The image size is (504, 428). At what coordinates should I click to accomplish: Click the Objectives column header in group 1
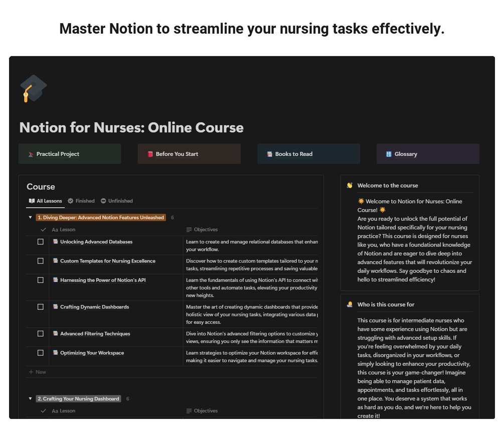202,230
